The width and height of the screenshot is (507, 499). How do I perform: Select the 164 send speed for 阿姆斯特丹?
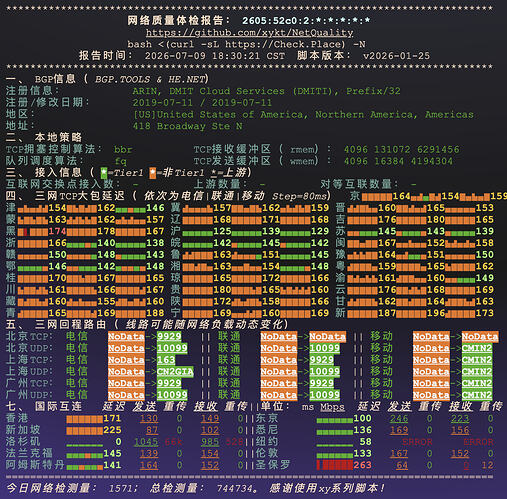pyautogui.click(x=149, y=465)
